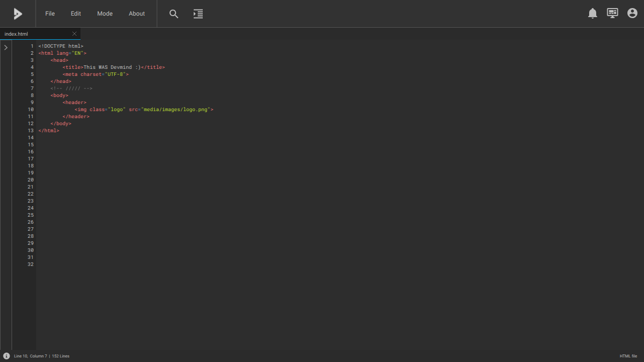
Task: Click the title line "This WAS Devmind :)"
Action: point(114,67)
